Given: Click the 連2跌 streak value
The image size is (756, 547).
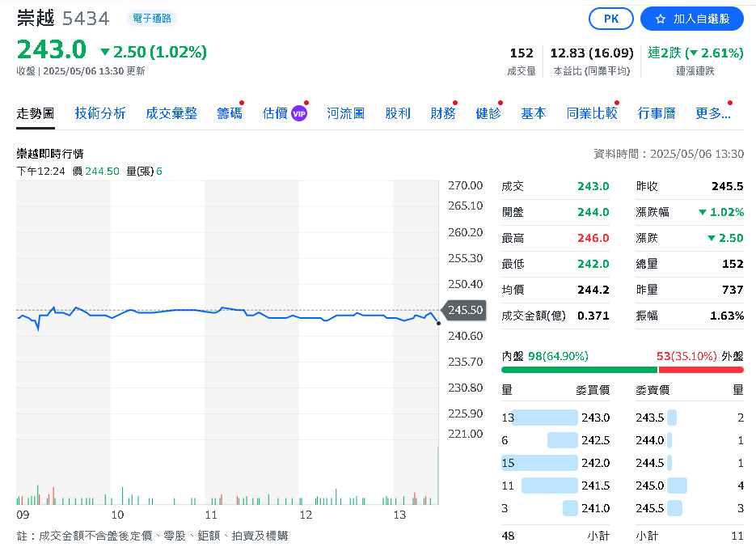Looking at the screenshot, I should (695, 53).
